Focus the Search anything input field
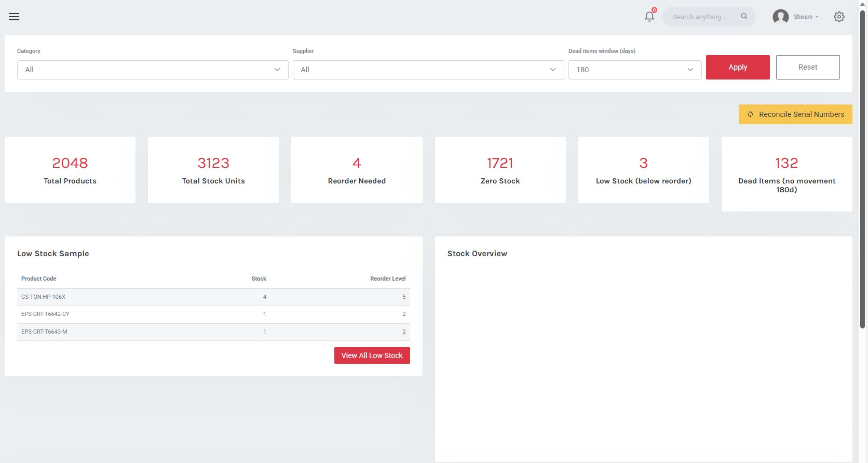 coord(702,17)
